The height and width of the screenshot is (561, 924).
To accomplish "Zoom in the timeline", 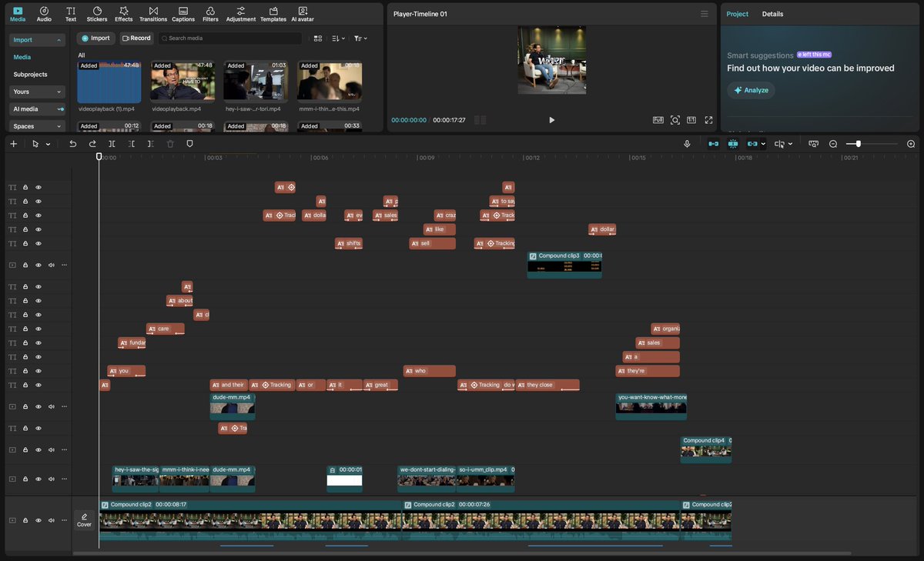I will (911, 144).
